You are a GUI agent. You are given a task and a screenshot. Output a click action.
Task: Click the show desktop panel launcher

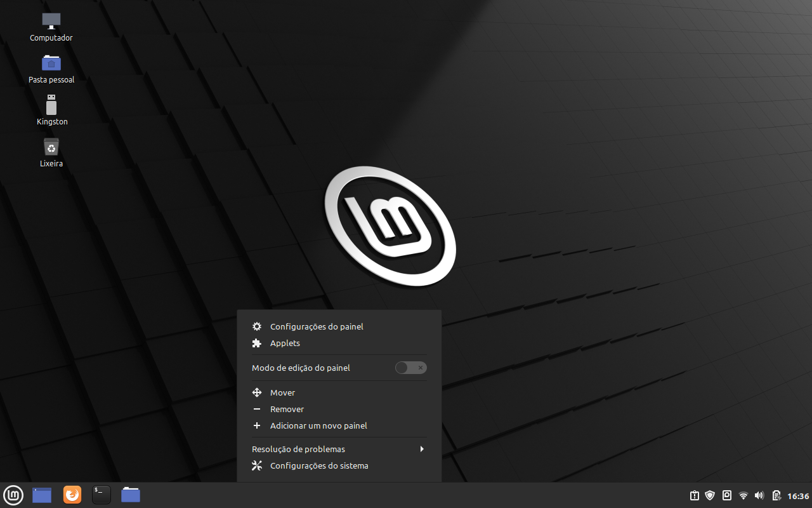point(42,495)
